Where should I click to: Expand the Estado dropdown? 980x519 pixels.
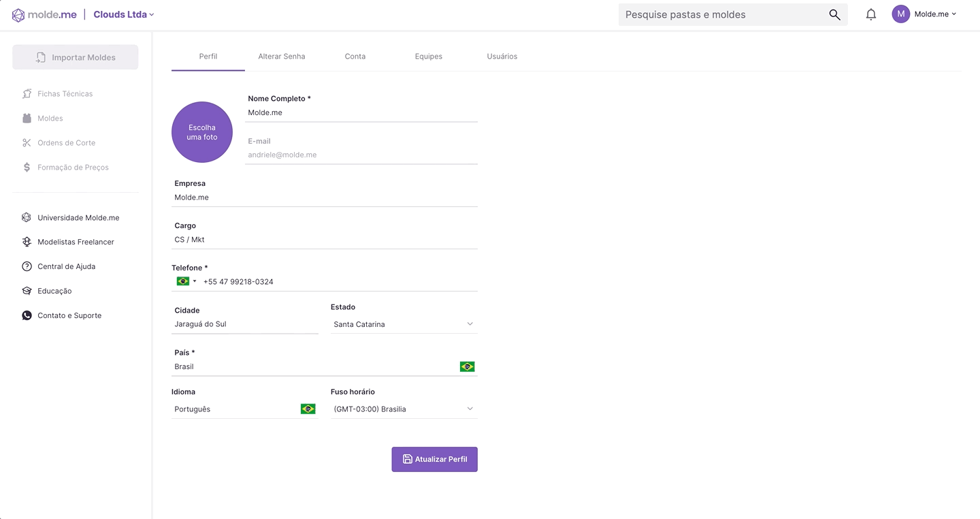404,324
